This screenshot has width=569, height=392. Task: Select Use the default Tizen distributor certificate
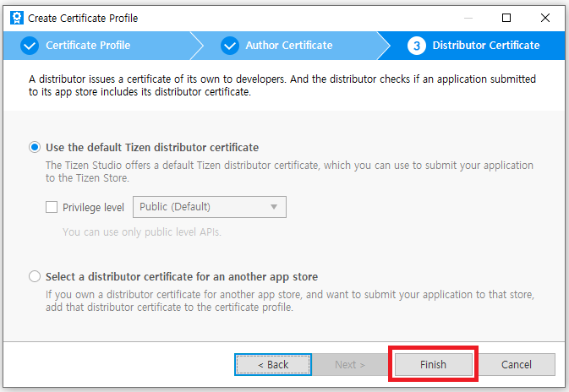point(35,148)
